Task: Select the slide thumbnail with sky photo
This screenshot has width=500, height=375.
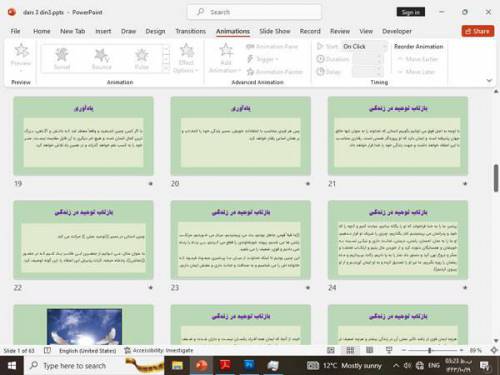Action: click(x=83, y=324)
